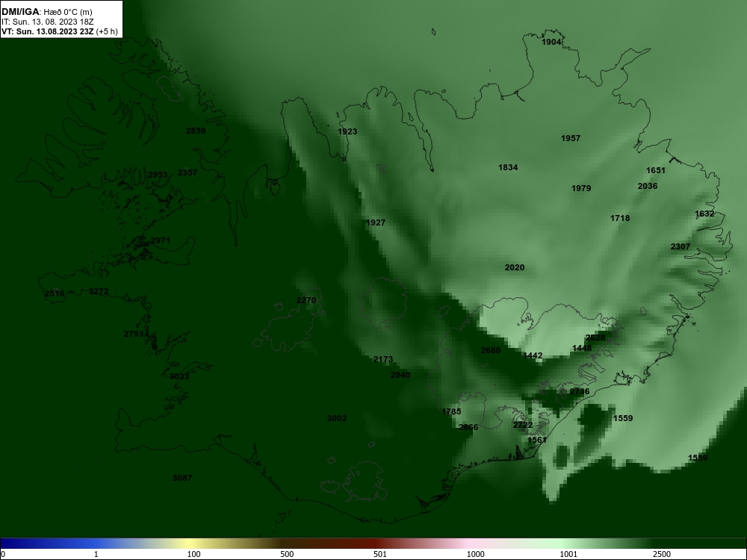Image resolution: width=747 pixels, height=560 pixels.
Task: Click the 1904 value on the map
Action: (x=551, y=42)
